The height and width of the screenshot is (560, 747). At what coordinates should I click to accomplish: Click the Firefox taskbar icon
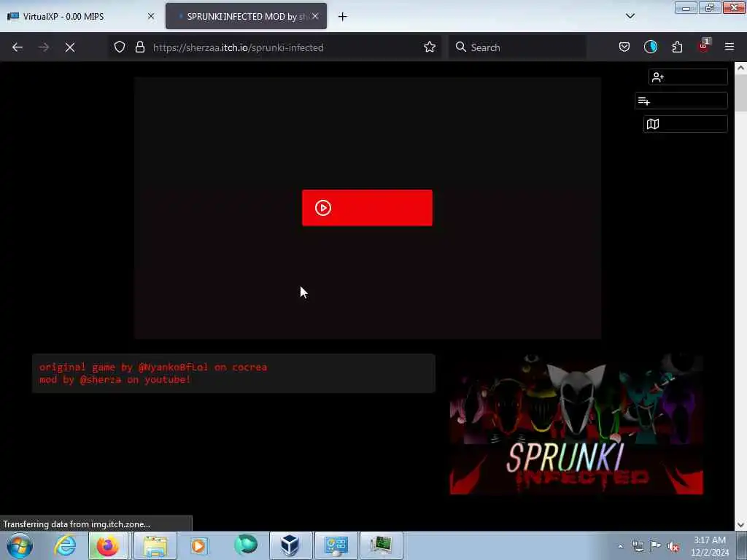point(108,545)
